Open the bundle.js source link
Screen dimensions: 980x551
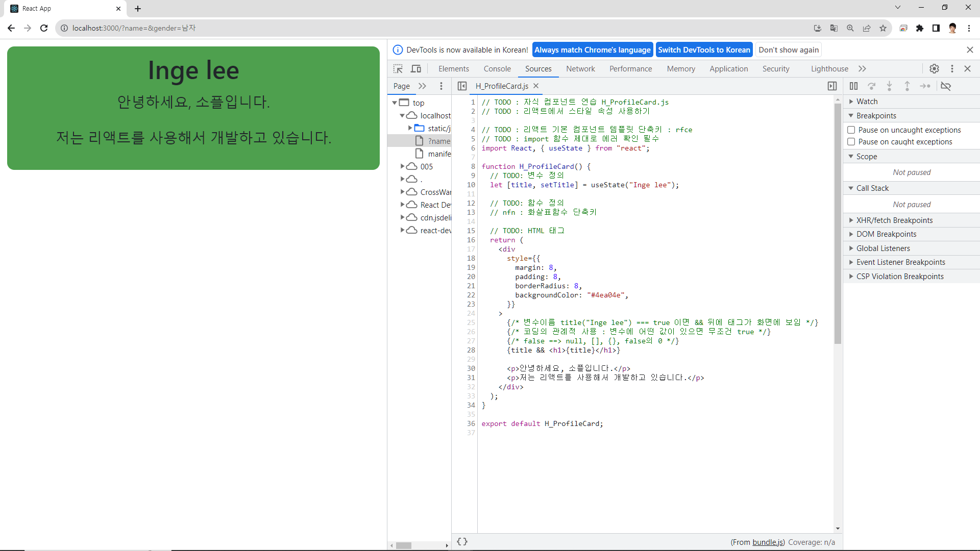768,542
